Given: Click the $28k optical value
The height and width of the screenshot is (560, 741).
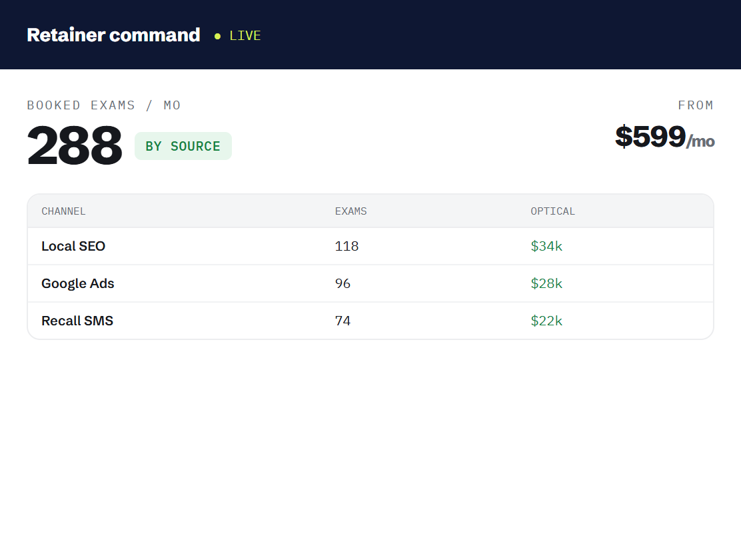Looking at the screenshot, I should point(546,283).
